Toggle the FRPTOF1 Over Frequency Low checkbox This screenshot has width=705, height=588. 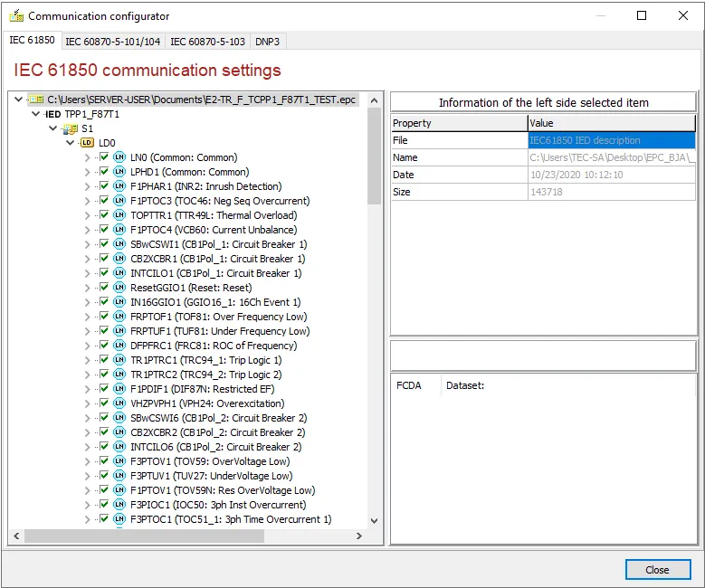[104, 317]
